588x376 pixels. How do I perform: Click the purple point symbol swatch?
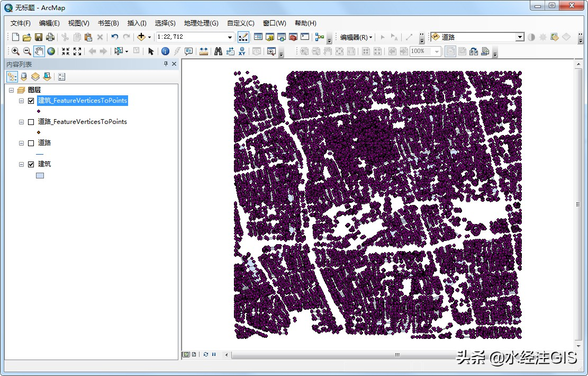click(39, 111)
